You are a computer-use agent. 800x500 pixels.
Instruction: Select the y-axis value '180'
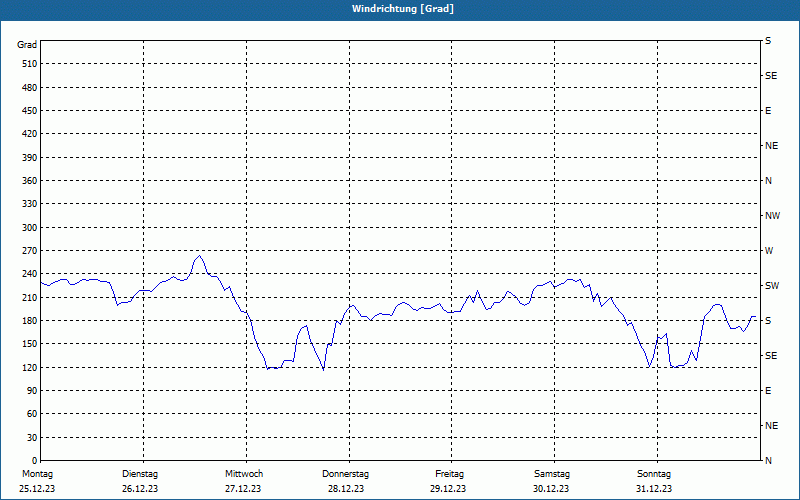(30, 321)
